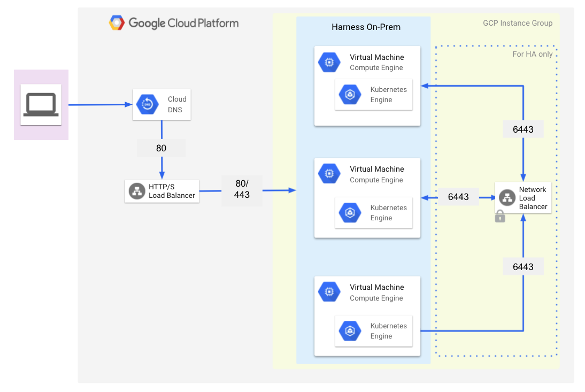Click the top 6443 port label
Screen dimensions: 585x392
point(523,129)
